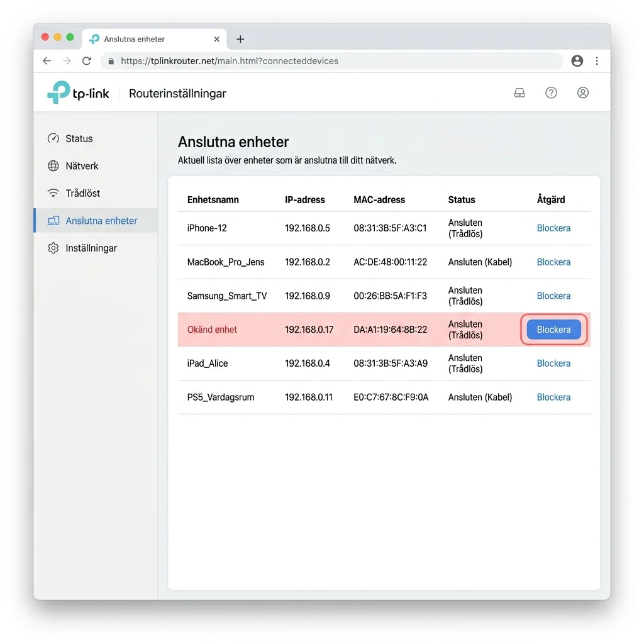Click MAC address 08:31:3B:5F:A3:C1
644x644 pixels.
(390, 228)
